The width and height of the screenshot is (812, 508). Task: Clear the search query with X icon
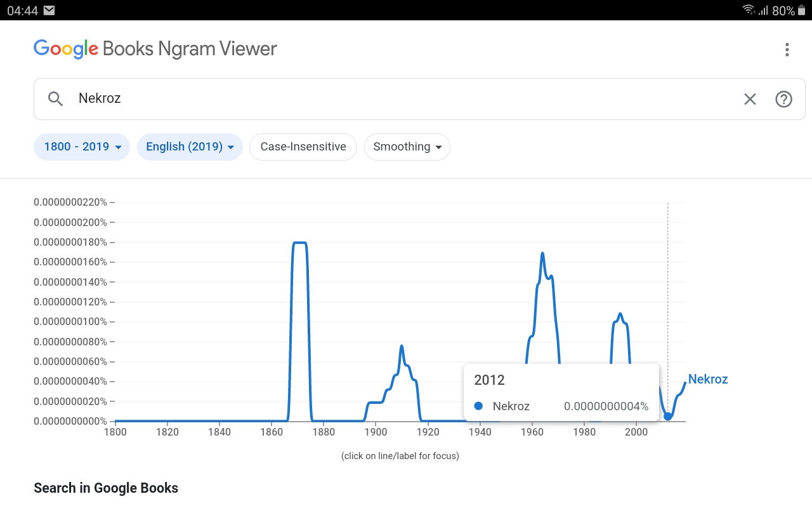point(750,99)
